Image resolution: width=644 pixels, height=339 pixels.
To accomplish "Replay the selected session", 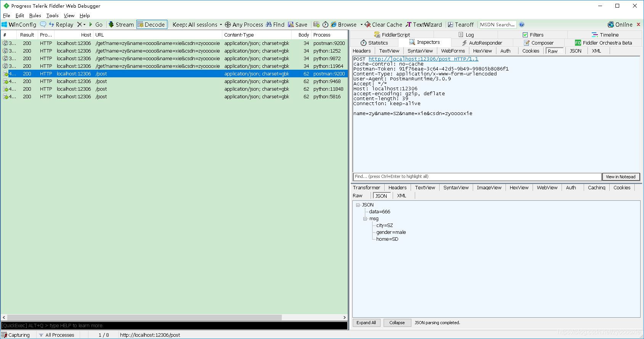I will coord(61,24).
